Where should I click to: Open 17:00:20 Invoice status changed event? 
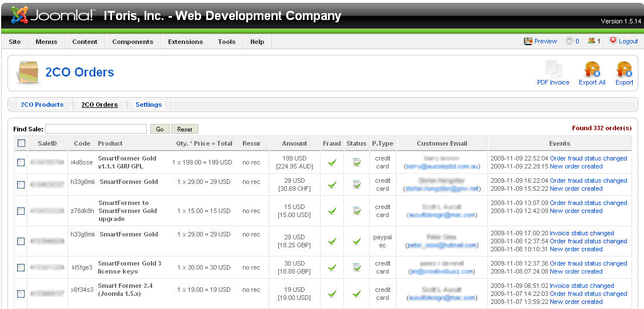point(582,233)
